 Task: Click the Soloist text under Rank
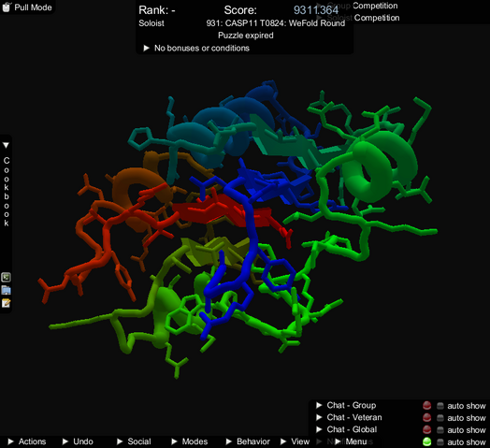pyautogui.click(x=151, y=23)
